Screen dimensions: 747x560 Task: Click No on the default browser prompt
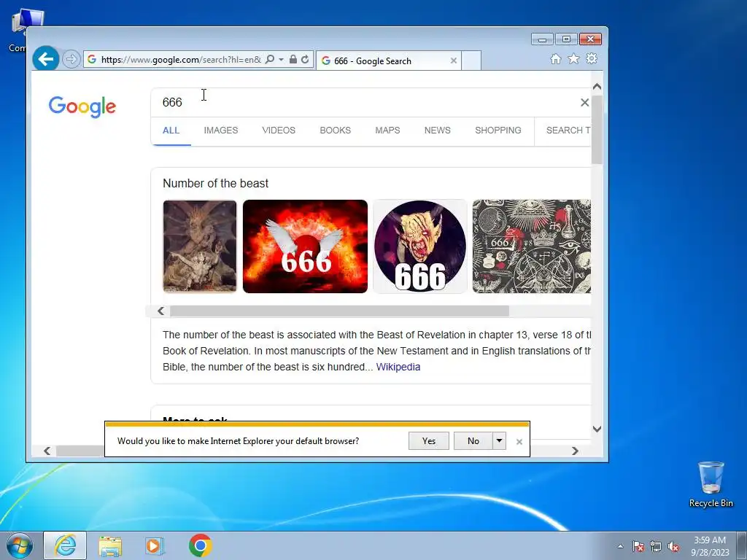473,441
